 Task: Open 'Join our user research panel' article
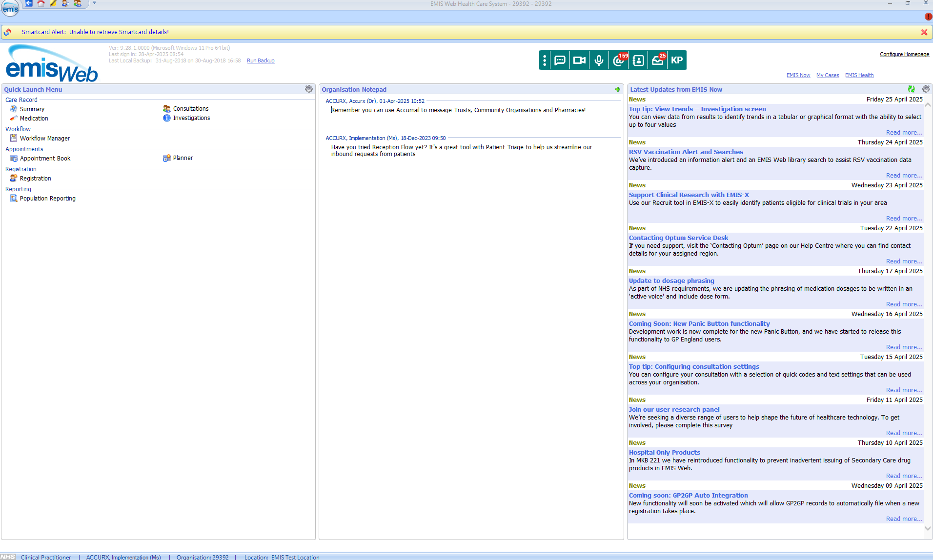674,410
